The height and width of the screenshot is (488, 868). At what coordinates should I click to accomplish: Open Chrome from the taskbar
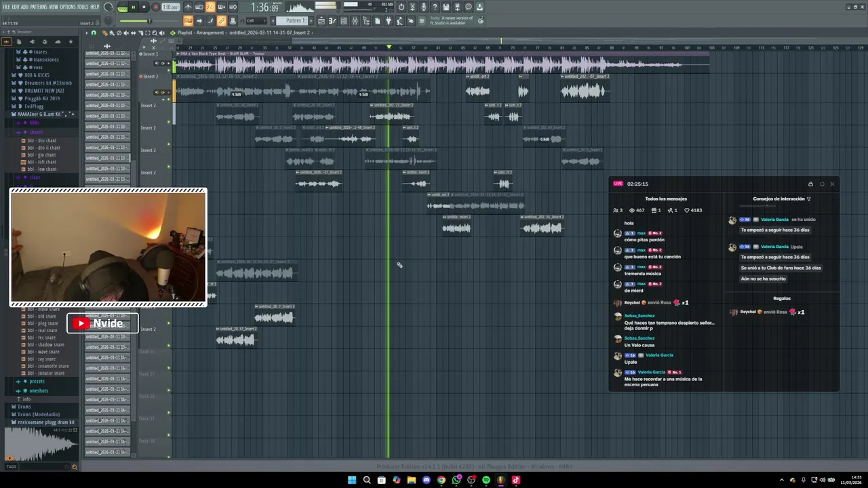pyautogui.click(x=441, y=480)
